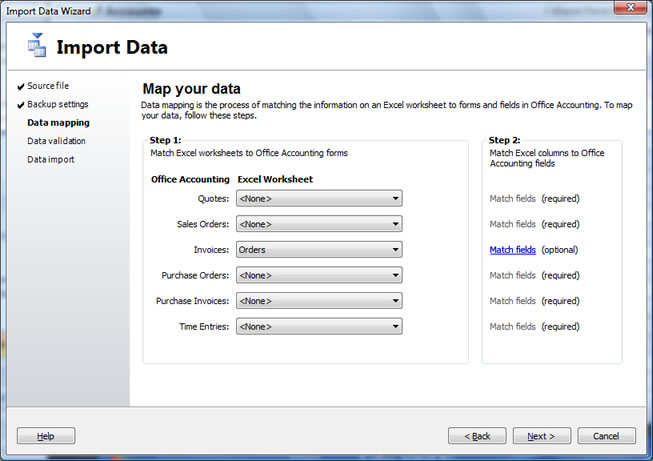Go back with the Back button
This screenshot has width=653, height=461.
(x=477, y=436)
